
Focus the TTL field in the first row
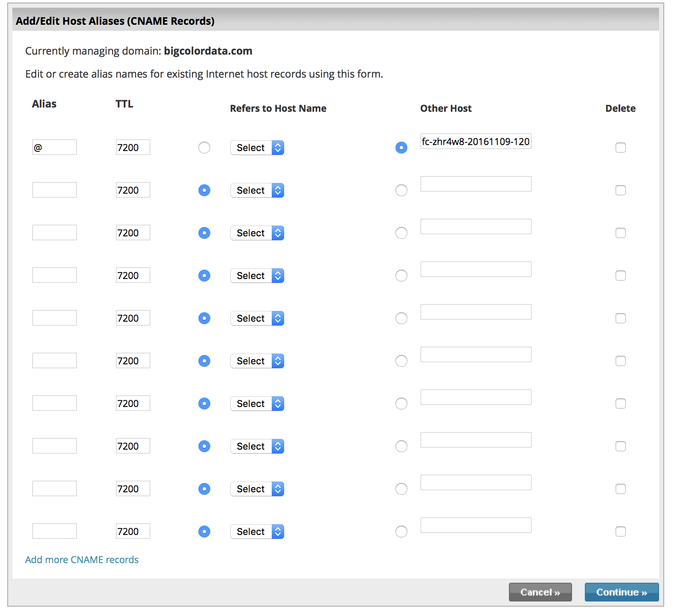click(x=133, y=148)
